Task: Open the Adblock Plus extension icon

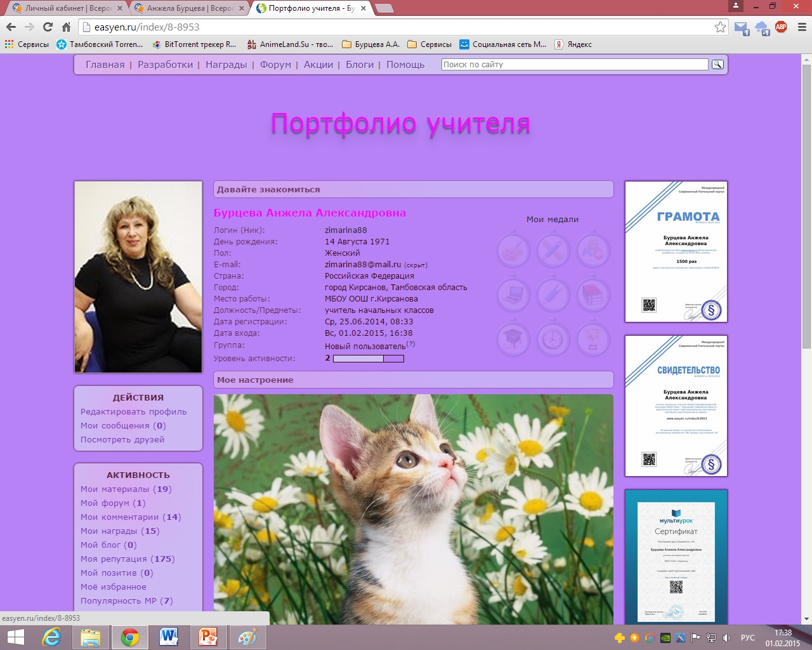Action: click(781, 27)
